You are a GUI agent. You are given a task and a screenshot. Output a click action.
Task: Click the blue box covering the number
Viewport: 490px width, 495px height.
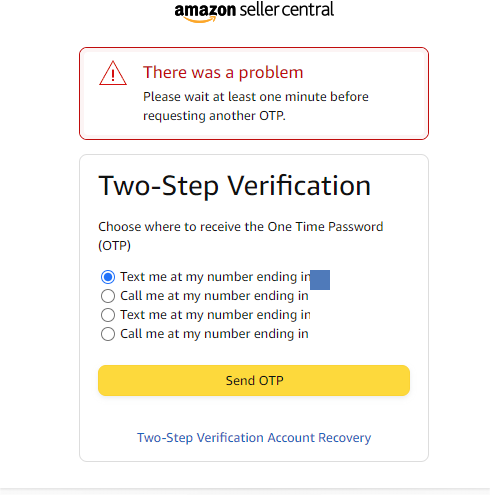[320, 280]
